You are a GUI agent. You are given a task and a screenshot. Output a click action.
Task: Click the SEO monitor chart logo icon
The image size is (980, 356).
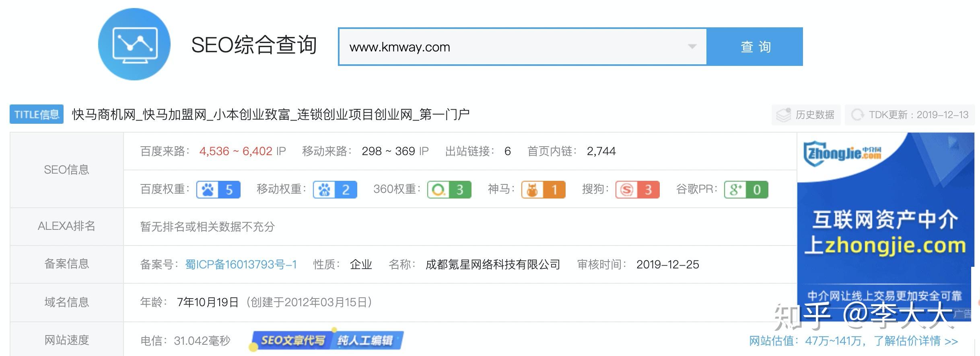[134, 44]
